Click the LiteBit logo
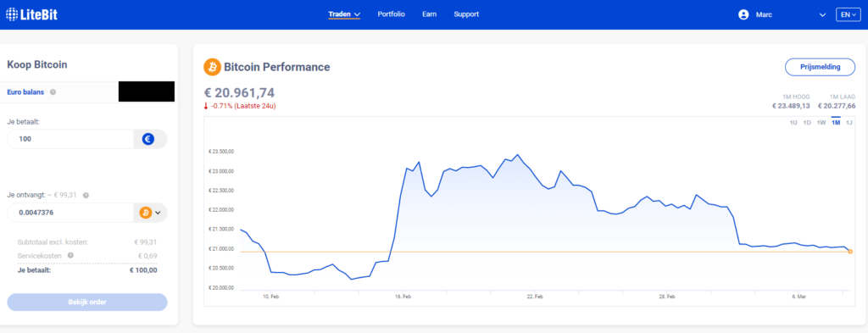The height and width of the screenshot is (333, 868). tap(31, 14)
